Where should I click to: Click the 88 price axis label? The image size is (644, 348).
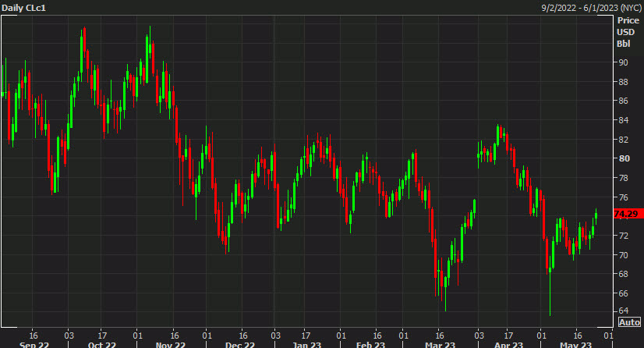[623, 82]
